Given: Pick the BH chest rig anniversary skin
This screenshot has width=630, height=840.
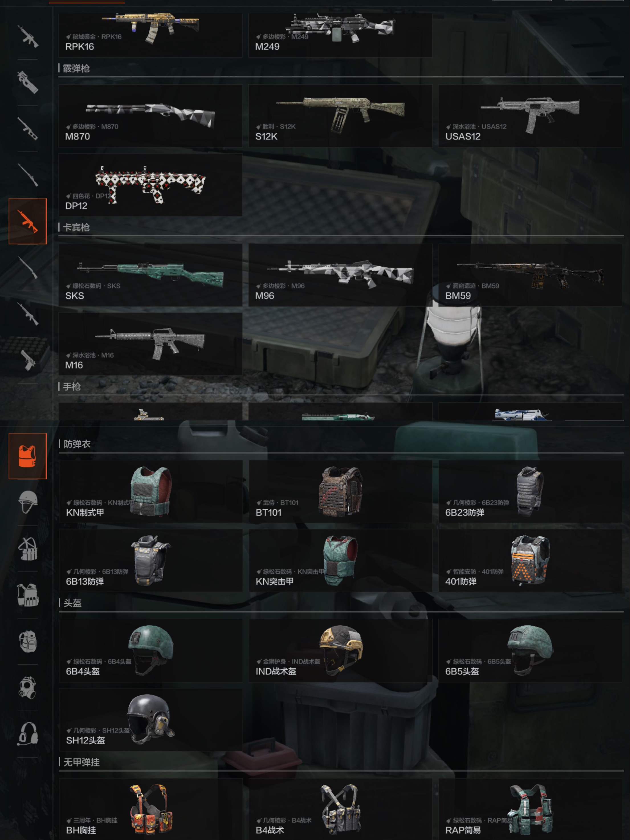Looking at the screenshot, I should click(151, 809).
